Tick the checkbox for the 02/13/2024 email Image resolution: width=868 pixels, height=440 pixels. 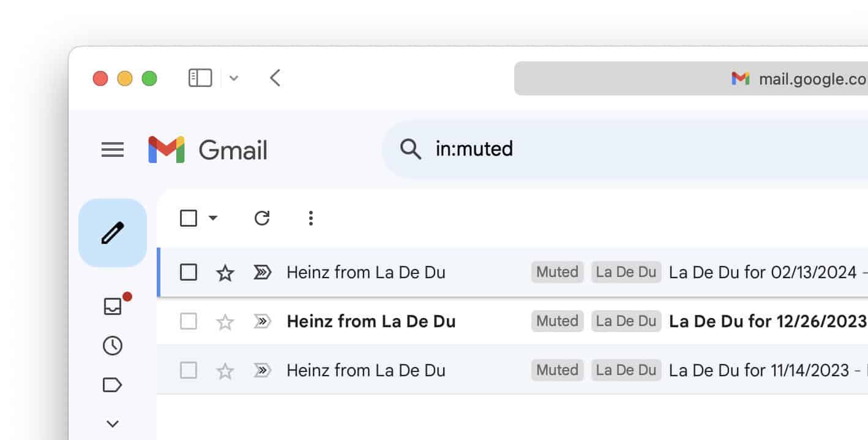[x=189, y=272]
